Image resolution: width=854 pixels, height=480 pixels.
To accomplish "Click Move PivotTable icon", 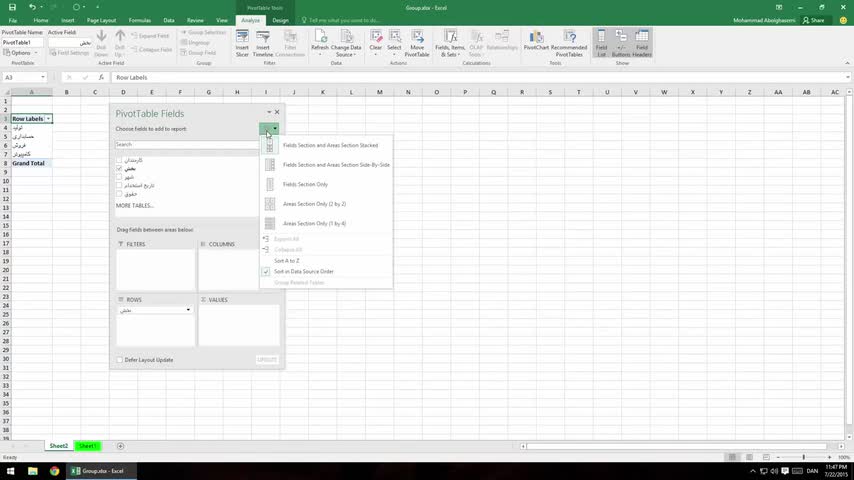I will tap(417, 44).
